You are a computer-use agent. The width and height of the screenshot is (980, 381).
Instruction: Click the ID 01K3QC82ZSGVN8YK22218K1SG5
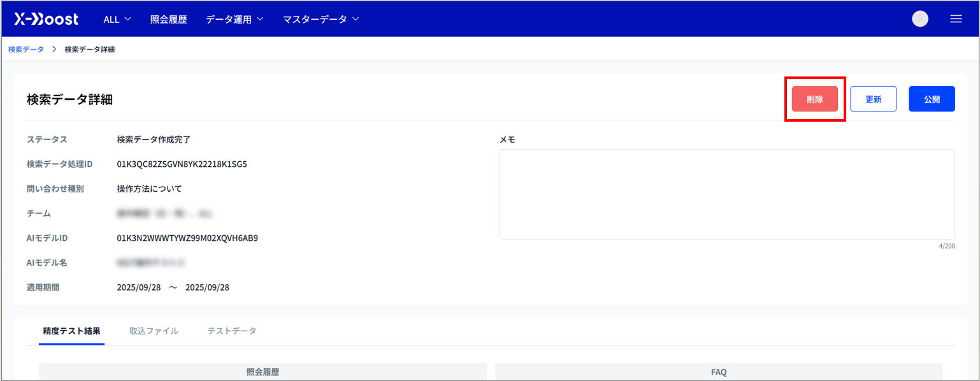(x=182, y=164)
